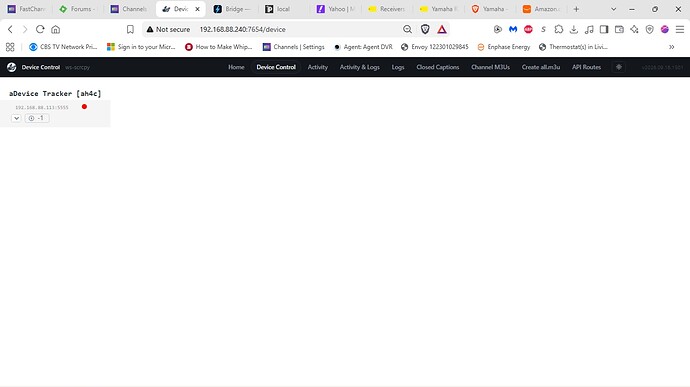The height and width of the screenshot is (387, 690).
Task: Click the ws-scrcpy label in navbar
Action: tap(77, 67)
